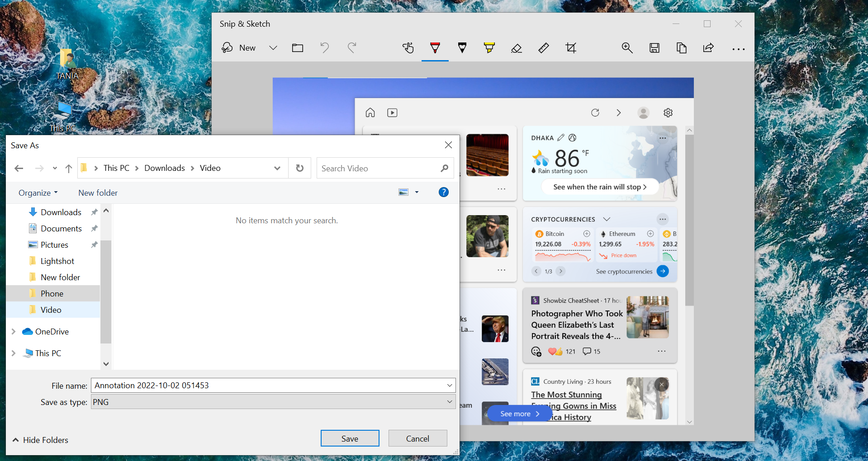868x461 pixels.
Task: Refresh the Video folder view
Action: [300, 168]
